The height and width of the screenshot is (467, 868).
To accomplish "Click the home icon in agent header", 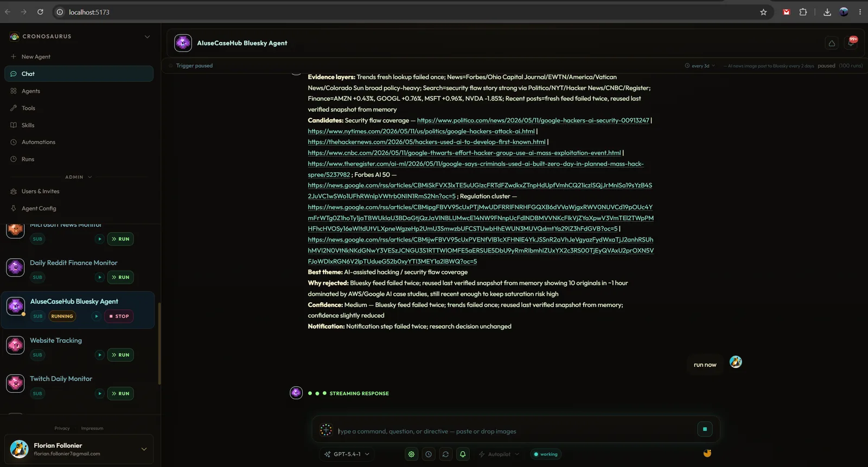I will 832,43.
